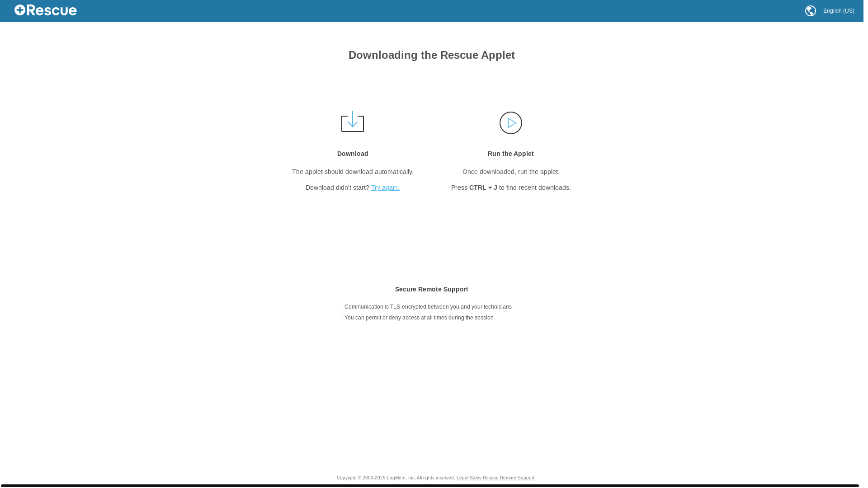This screenshot has height=488, width=868.
Task: Click the play circle icon
Action: pyautogui.click(x=511, y=123)
